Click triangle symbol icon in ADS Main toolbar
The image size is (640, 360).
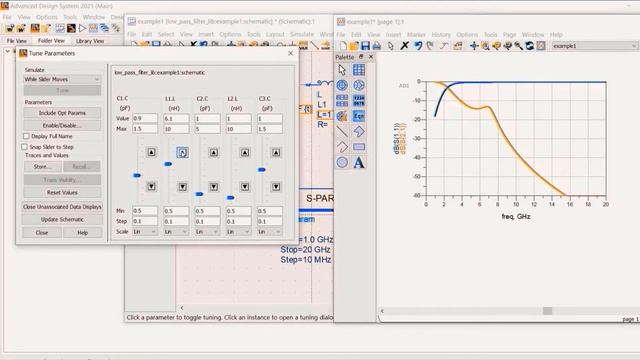(82, 28)
